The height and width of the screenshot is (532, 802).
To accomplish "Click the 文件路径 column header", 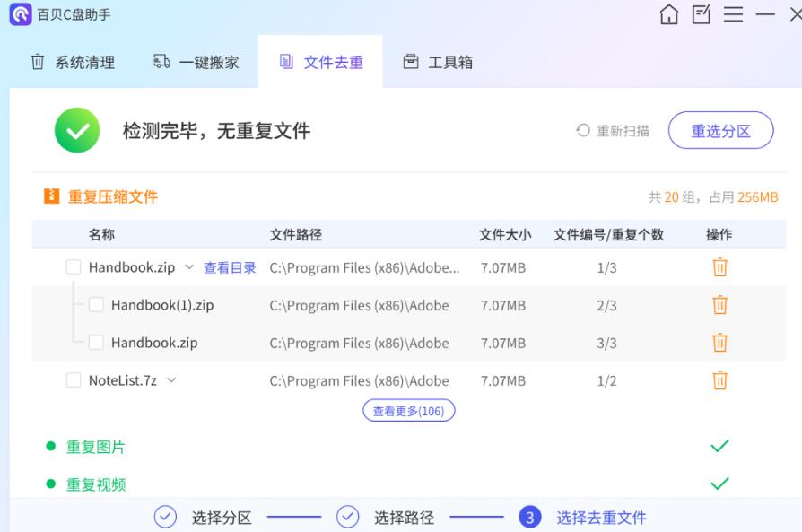I will (296, 235).
